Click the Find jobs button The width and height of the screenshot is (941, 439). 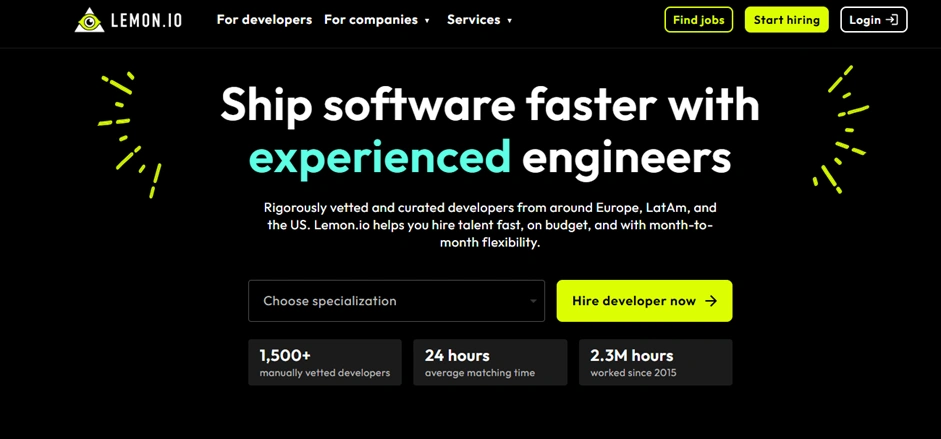pyautogui.click(x=699, y=20)
